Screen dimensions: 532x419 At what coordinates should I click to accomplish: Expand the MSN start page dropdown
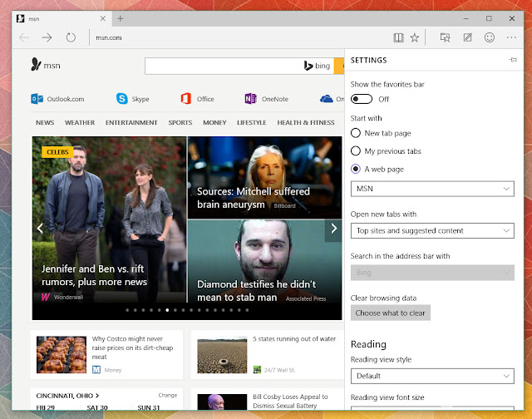tap(432, 189)
